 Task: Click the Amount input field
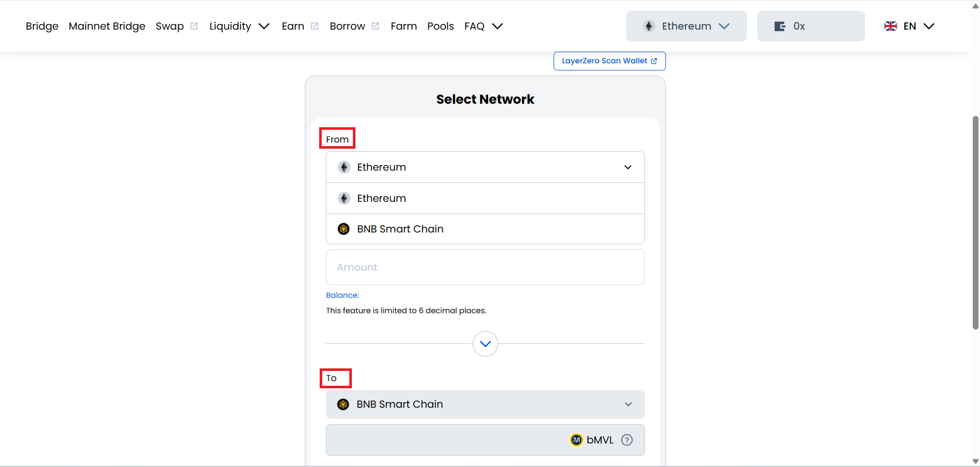pos(485,267)
